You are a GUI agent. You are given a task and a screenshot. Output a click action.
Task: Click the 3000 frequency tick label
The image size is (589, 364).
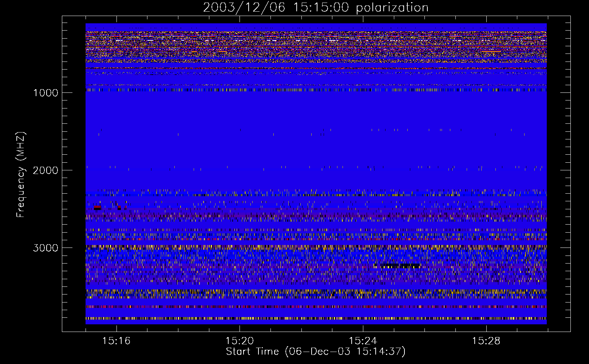click(46, 248)
